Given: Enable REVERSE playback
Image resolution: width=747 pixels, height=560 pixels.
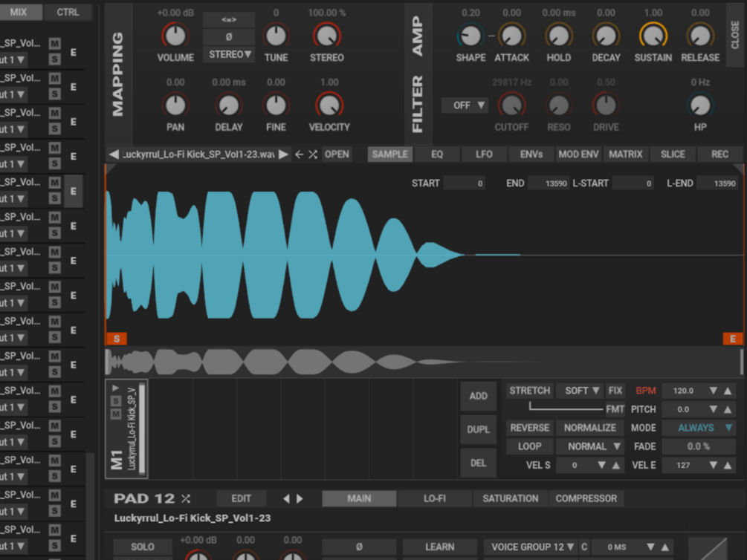Looking at the screenshot, I should click(x=530, y=428).
